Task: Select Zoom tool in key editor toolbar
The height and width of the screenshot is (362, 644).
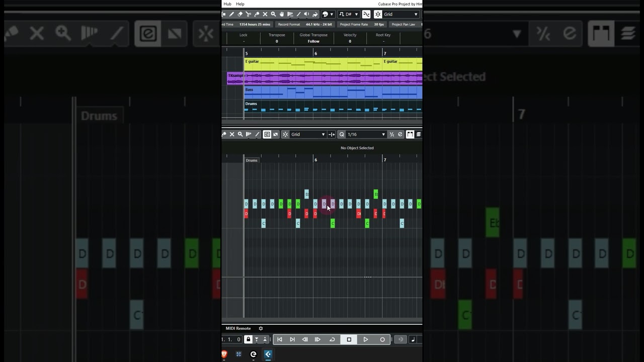Action: click(240, 134)
